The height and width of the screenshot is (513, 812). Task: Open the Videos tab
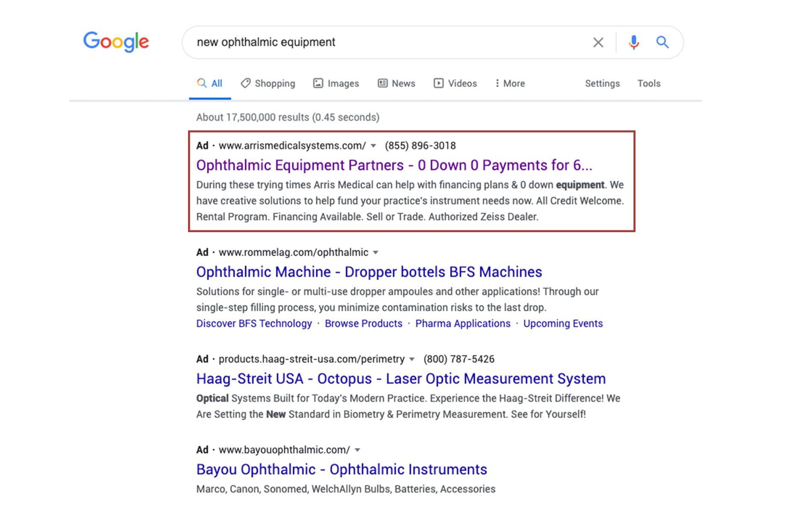455,83
